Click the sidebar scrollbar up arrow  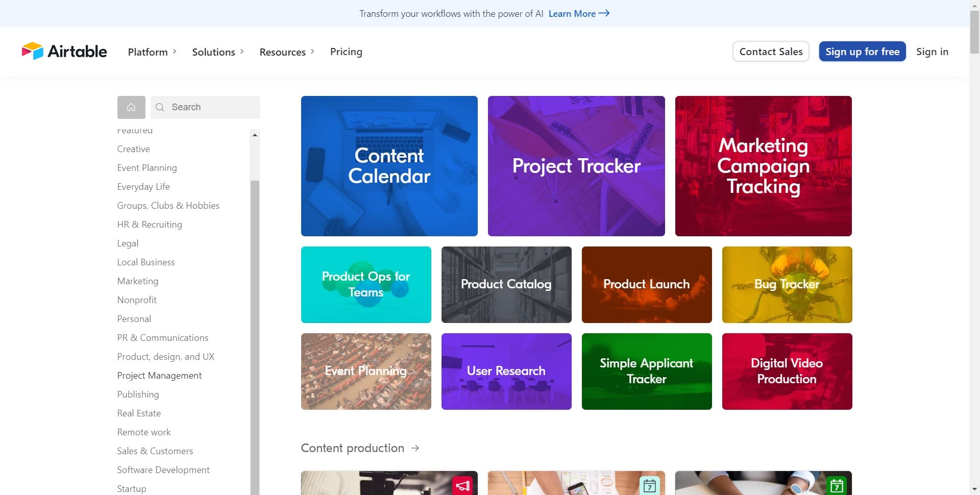[x=255, y=134]
